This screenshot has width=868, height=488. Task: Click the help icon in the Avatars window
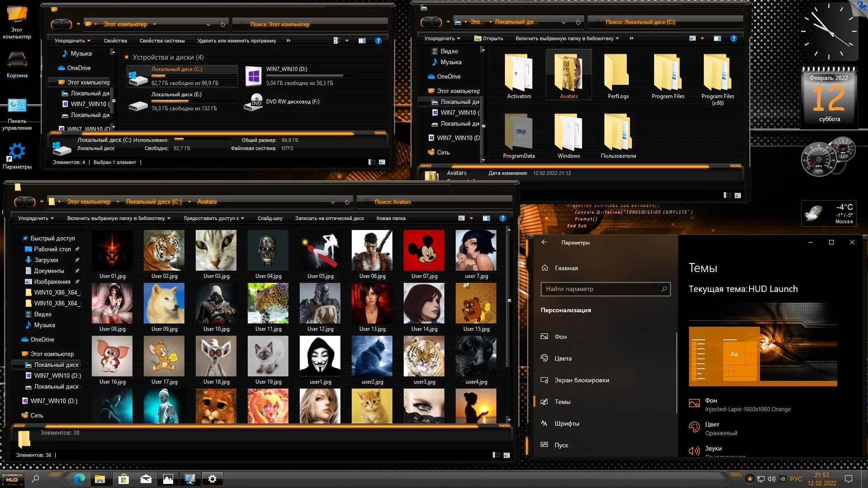click(x=502, y=218)
